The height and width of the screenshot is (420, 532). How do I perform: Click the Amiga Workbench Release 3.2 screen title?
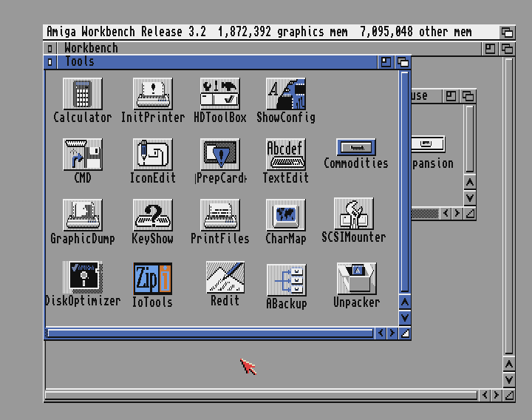click(126, 32)
